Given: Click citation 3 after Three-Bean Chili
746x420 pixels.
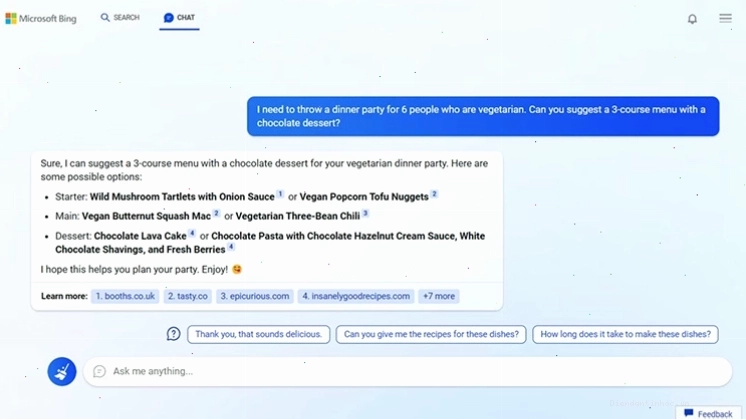Looking at the screenshot, I should point(365,214).
